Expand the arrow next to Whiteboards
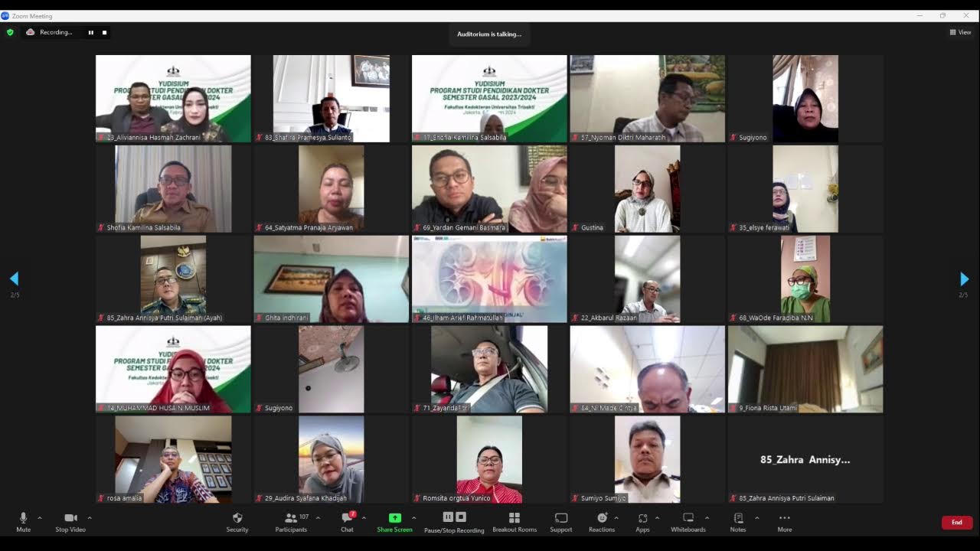Screen dimensions: 980x551 click(707, 518)
